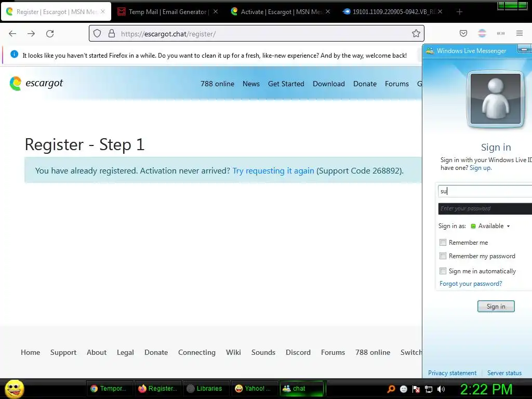Open the footer Forums link
532x399 pixels.
(x=333, y=353)
